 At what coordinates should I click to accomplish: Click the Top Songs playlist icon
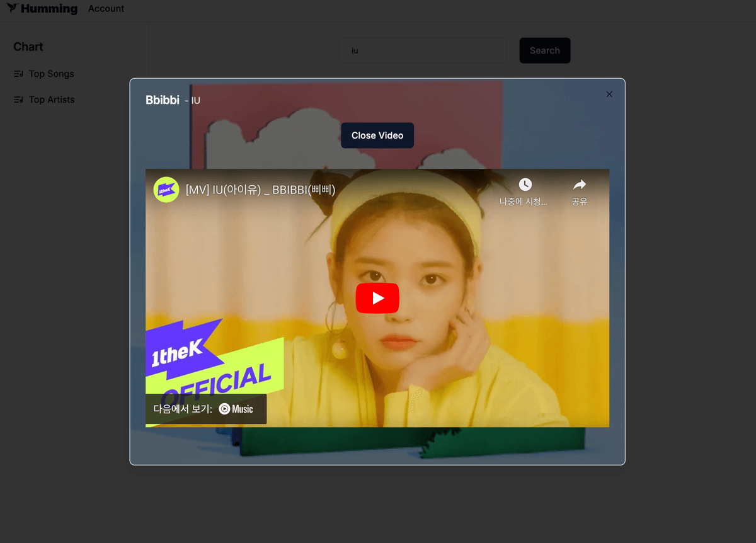pos(18,74)
